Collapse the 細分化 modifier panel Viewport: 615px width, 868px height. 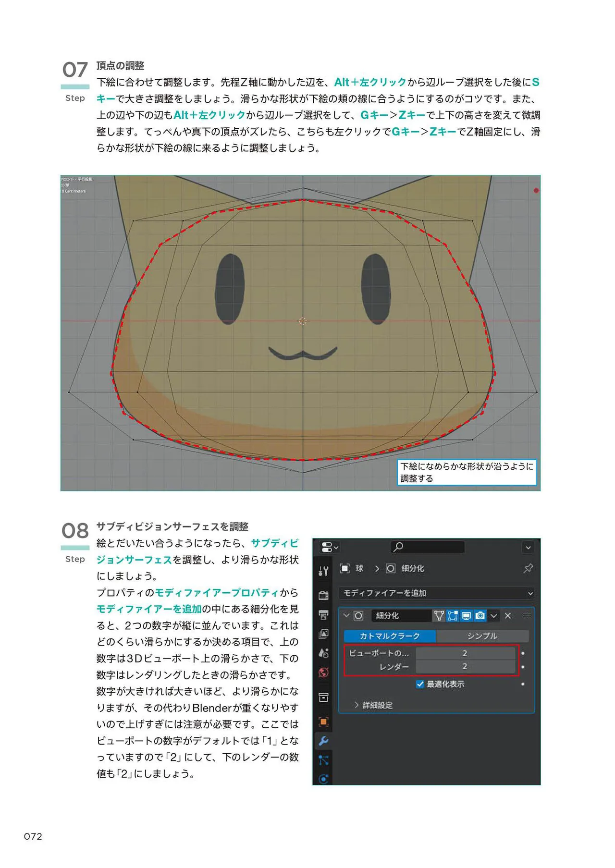point(346,615)
